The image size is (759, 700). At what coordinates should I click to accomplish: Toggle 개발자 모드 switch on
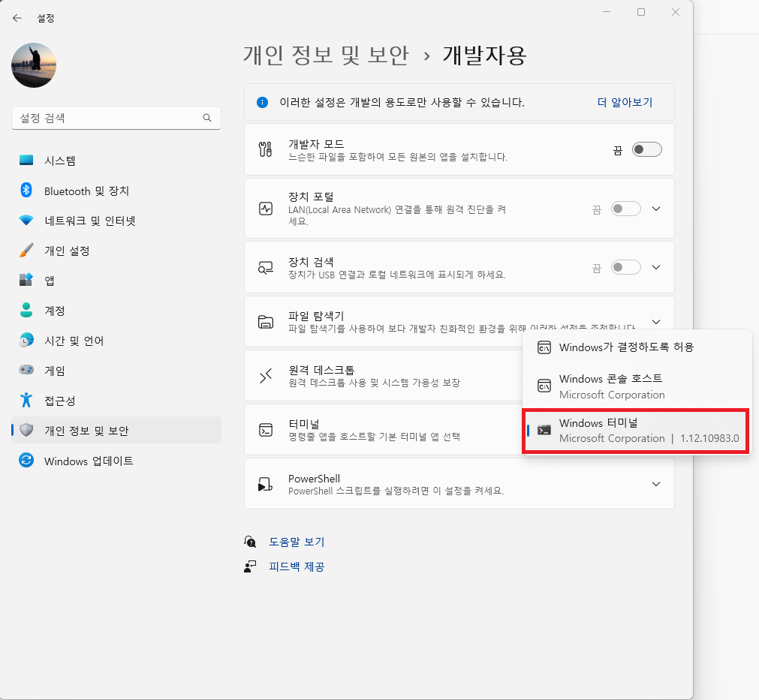[x=646, y=149]
